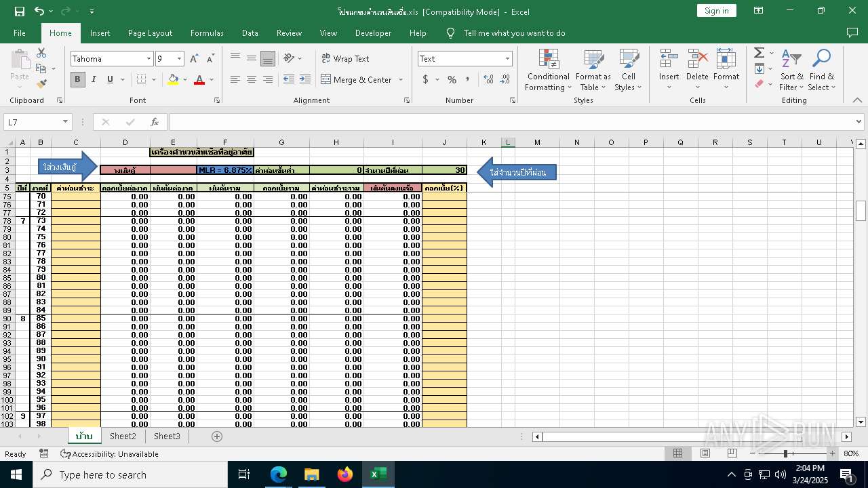Click the Insert Function fx icon
Image resolution: width=868 pixels, height=488 pixels.
pyautogui.click(x=155, y=122)
